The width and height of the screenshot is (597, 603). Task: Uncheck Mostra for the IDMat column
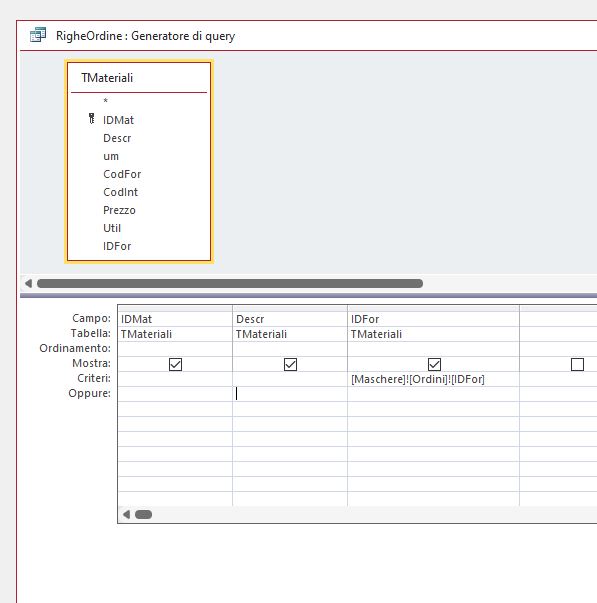175,364
